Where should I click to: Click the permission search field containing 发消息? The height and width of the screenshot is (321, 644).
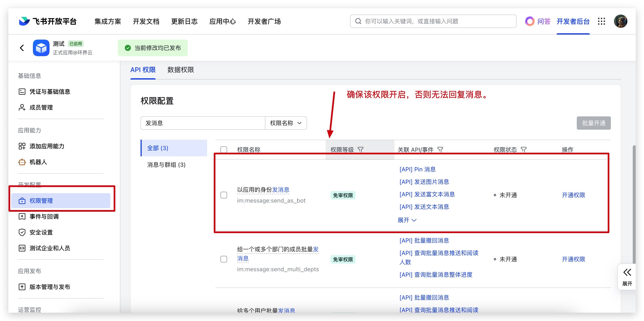tap(203, 123)
